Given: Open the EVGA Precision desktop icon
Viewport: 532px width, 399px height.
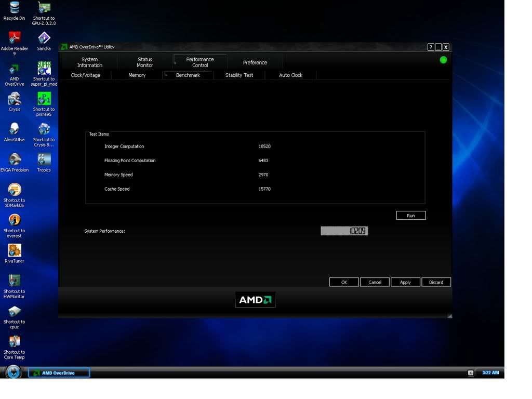Looking at the screenshot, I should click(x=14, y=163).
